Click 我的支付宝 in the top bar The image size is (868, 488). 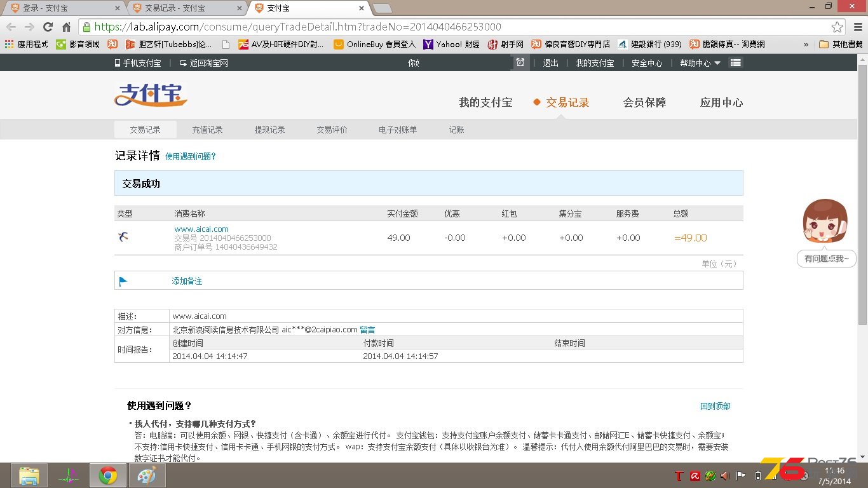tap(595, 63)
